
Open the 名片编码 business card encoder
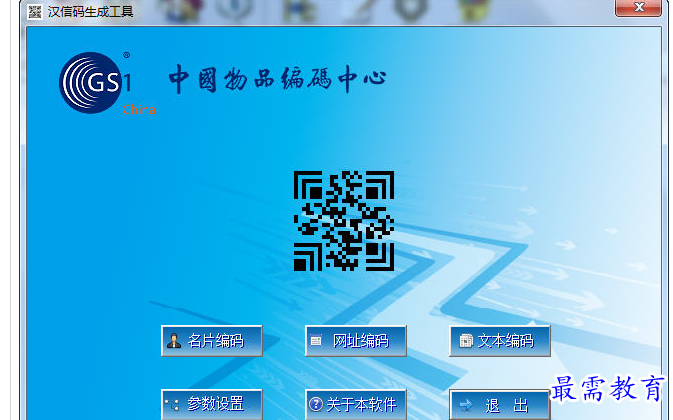click(x=212, y=341)
